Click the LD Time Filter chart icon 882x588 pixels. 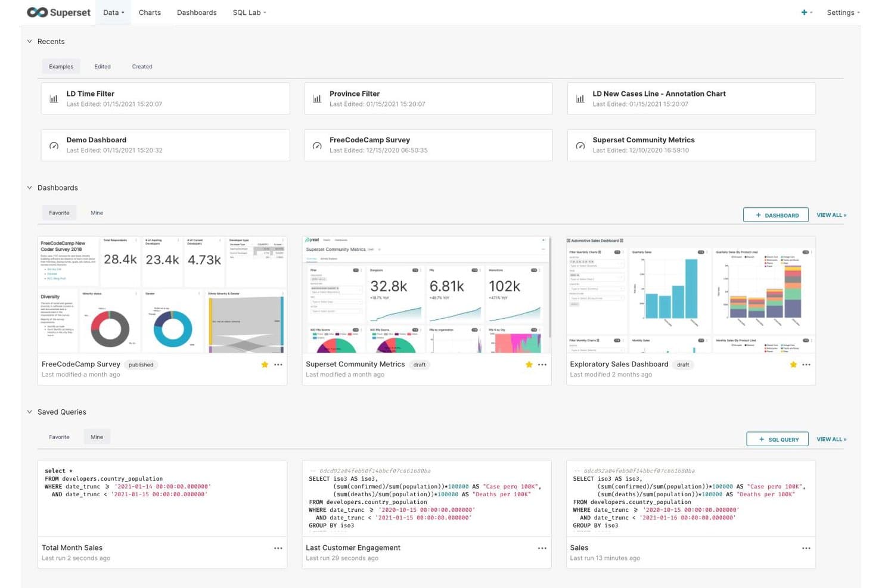54,99
